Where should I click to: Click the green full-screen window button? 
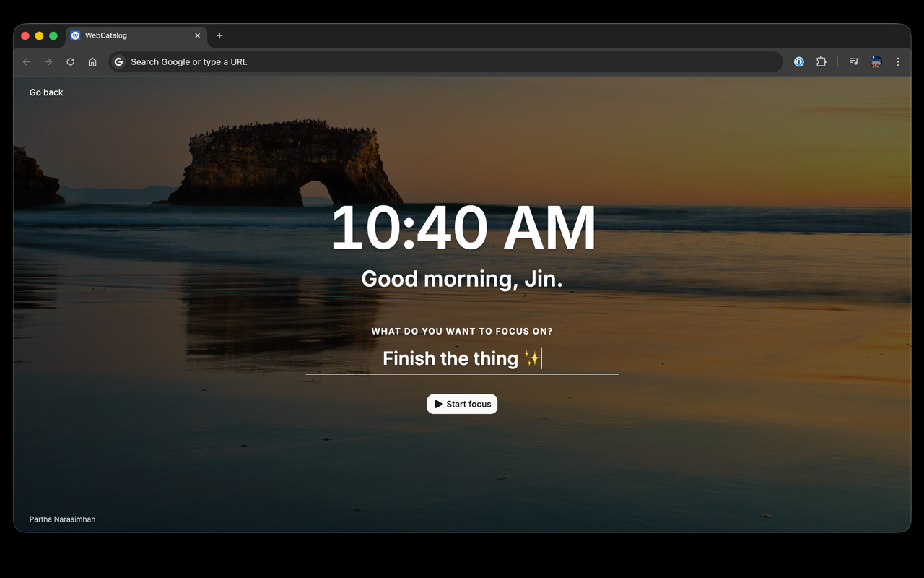53,35
